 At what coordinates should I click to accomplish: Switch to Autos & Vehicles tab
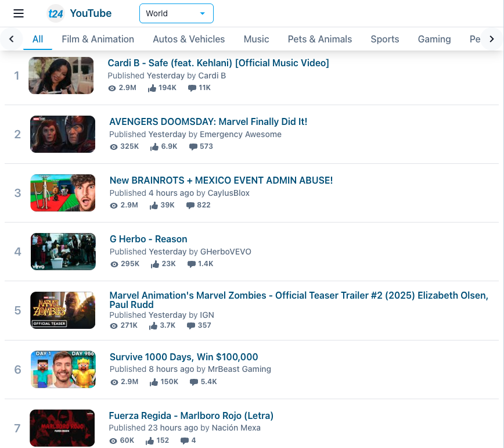(x=189, y=40)
